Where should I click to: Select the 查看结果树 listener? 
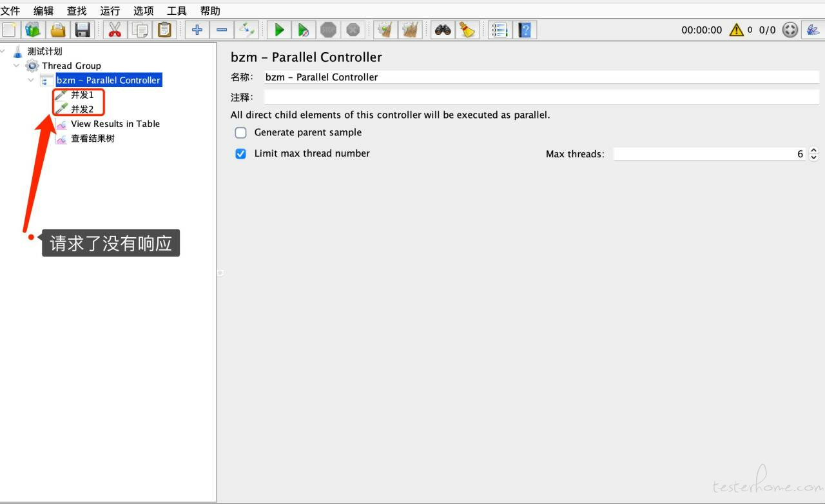tap(93, 138)
